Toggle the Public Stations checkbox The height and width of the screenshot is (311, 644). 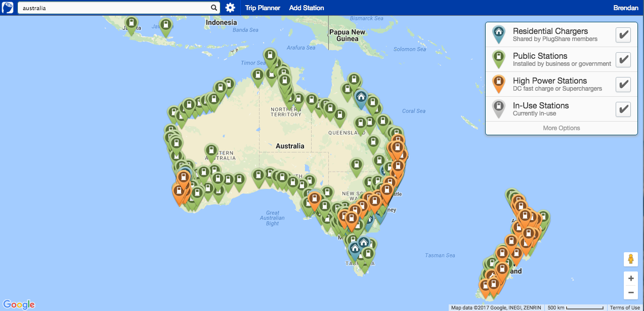[623, 60]
